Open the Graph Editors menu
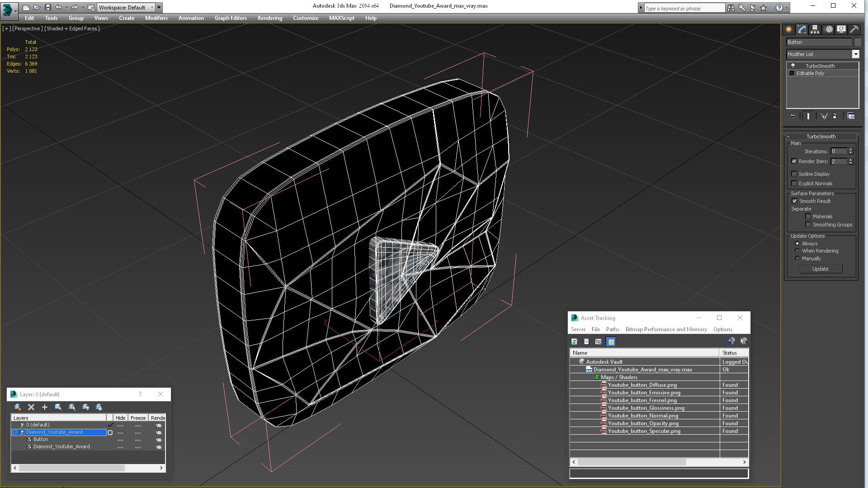The image size is (868, 488). [x=231, y=18]
